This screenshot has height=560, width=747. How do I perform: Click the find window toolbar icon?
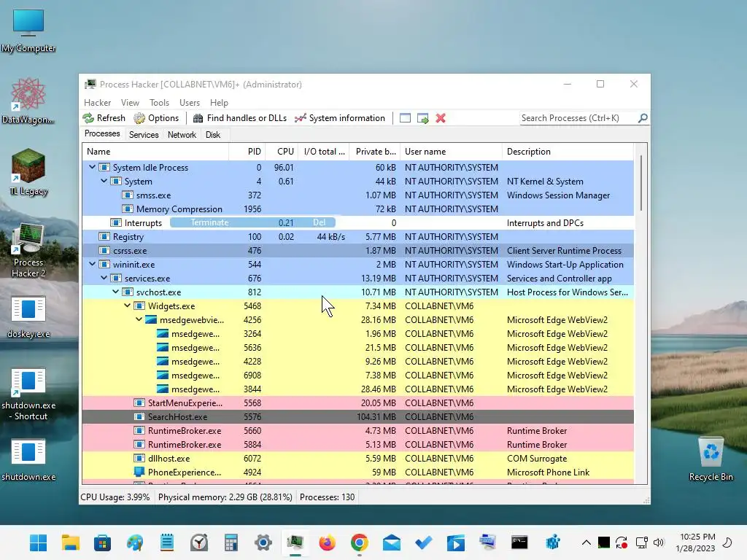[x=405, y=118]
